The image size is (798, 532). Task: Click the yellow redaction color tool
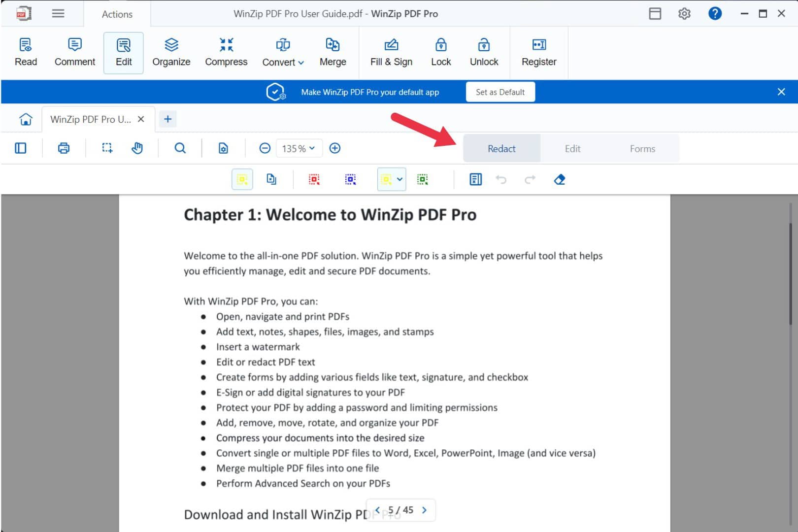(387, 179)
